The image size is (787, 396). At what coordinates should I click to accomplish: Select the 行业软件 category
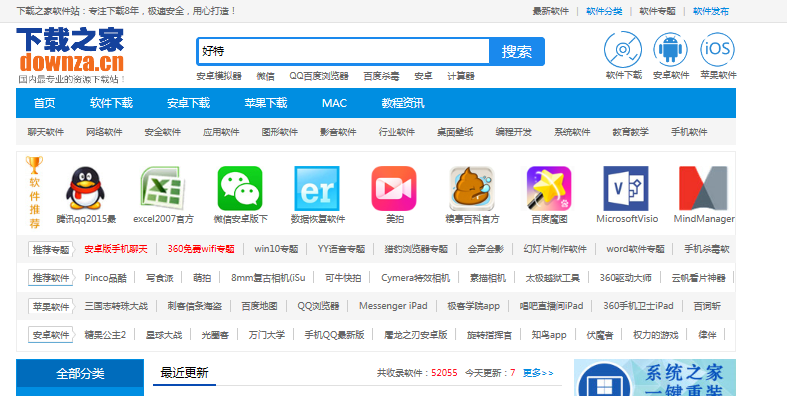397,132
